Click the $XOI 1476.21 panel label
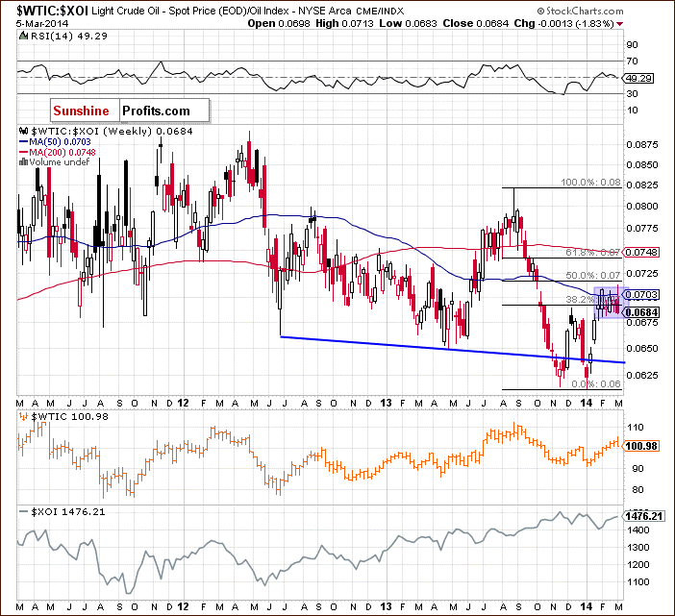Viewport: 675px width, 616px height. coord(68,511)
